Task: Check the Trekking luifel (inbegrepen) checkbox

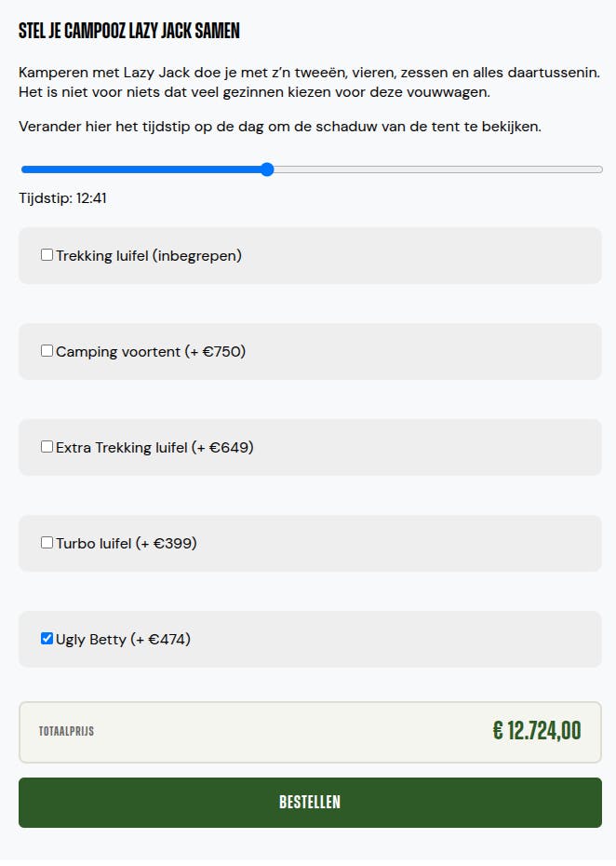Action: (x=47, y=254)
